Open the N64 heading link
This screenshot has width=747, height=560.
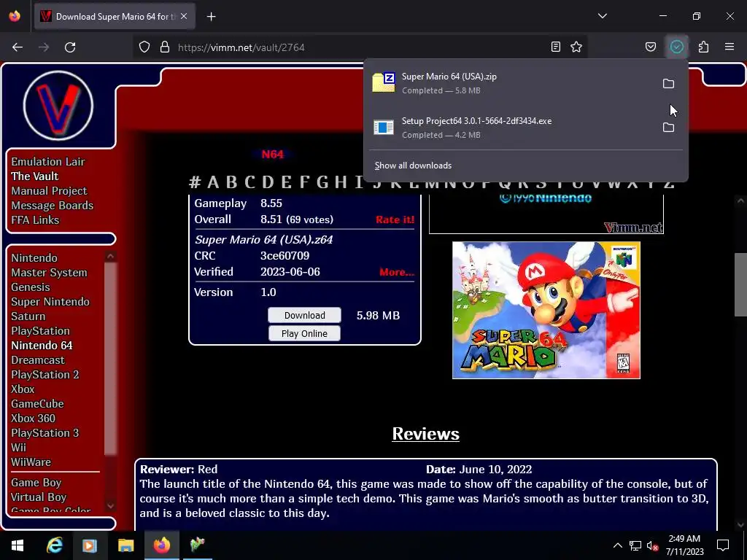[x=273, y=155]
